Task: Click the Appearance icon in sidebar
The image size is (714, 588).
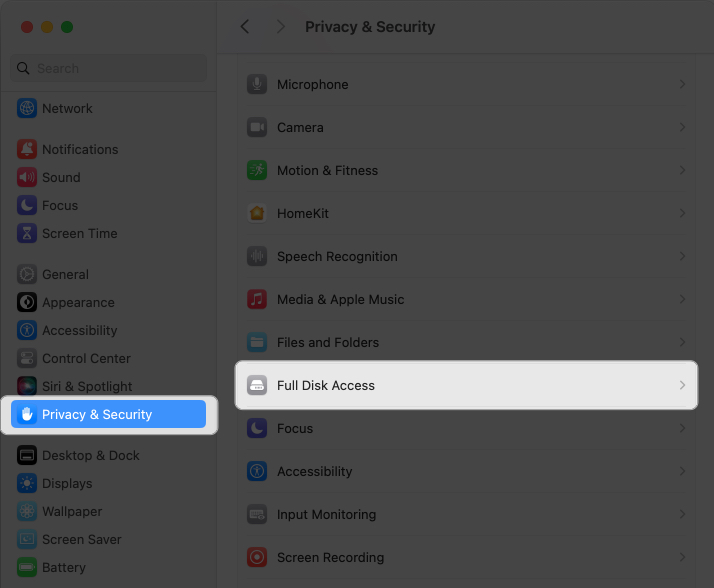Action: click(27, 302)
